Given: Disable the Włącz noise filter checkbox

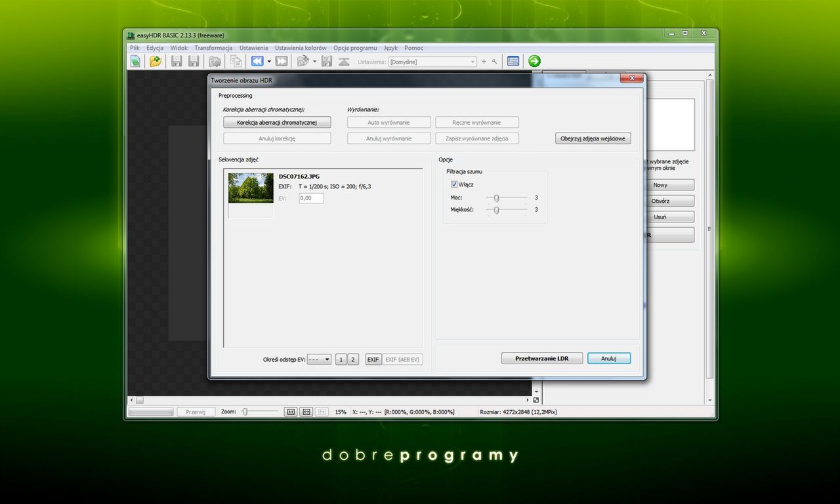Looking at the screenshot, I should [x=454, y=184].
